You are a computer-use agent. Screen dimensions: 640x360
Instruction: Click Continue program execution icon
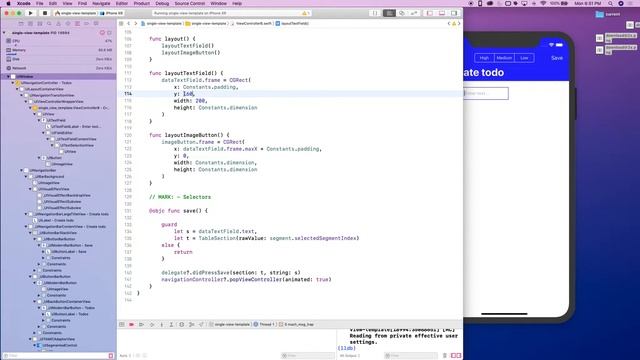(142, 324)
